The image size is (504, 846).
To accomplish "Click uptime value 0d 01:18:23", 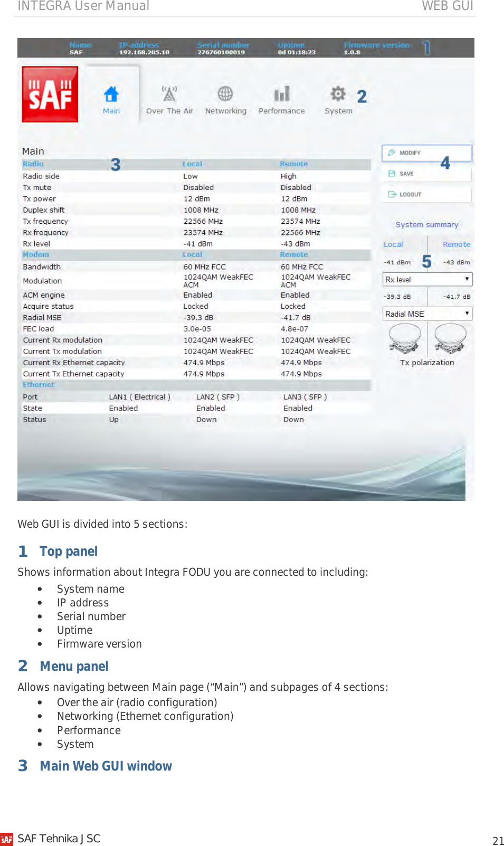I will point(297,52).
